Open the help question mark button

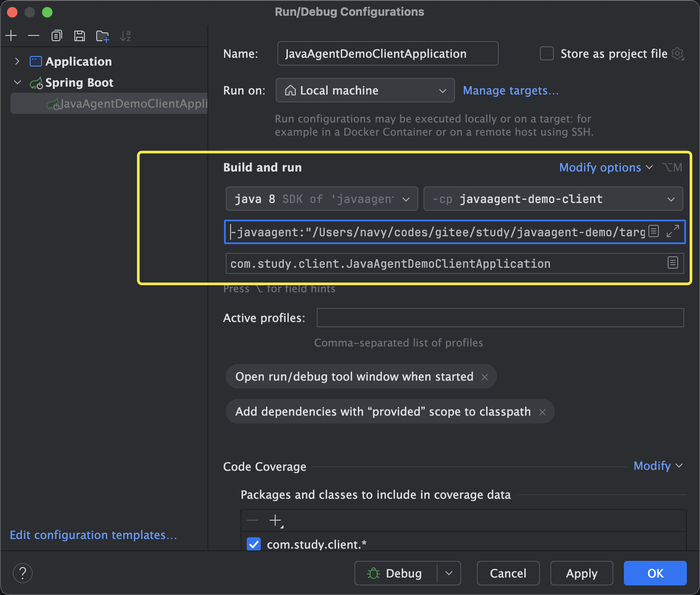click(23, 573)
